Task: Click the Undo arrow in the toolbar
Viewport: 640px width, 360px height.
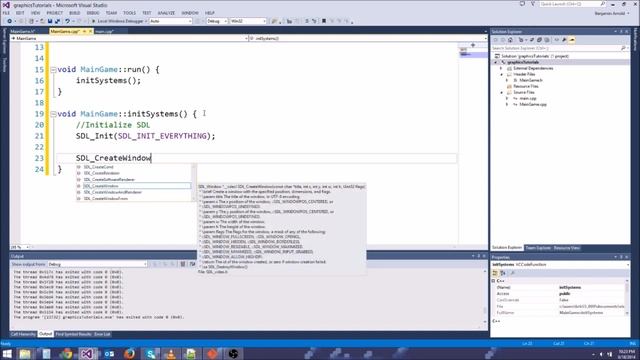Action: (x=67, y=21)
